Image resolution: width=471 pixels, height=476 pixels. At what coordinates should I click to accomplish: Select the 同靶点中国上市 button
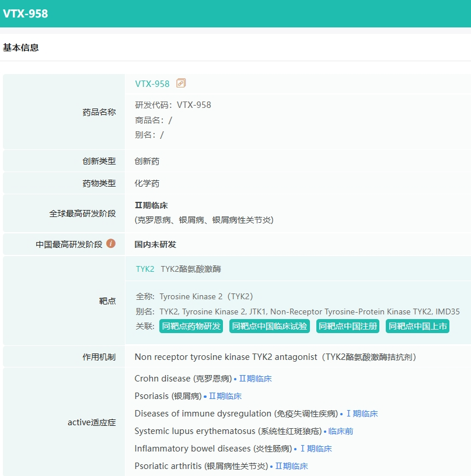tap(417, 326)
